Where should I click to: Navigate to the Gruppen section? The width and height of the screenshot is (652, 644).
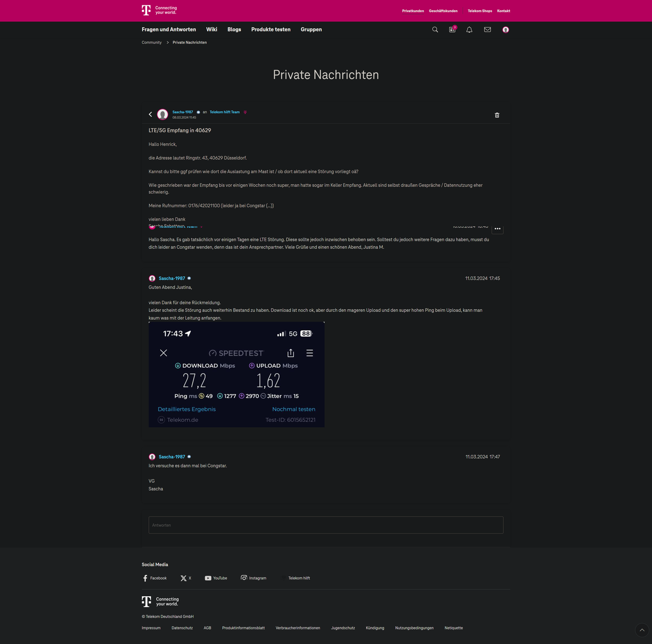tap(311, 30)
